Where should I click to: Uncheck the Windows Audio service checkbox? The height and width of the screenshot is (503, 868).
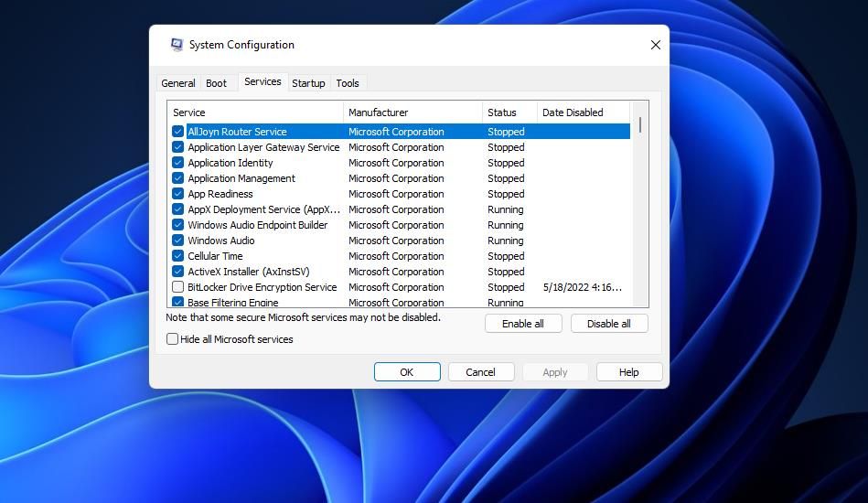(178, 241)
